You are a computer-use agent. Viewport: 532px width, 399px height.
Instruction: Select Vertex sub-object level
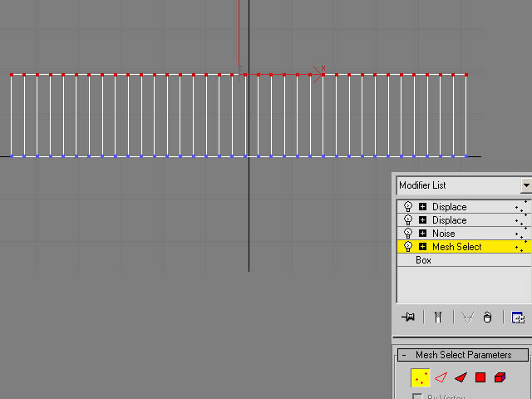(421, 377)
